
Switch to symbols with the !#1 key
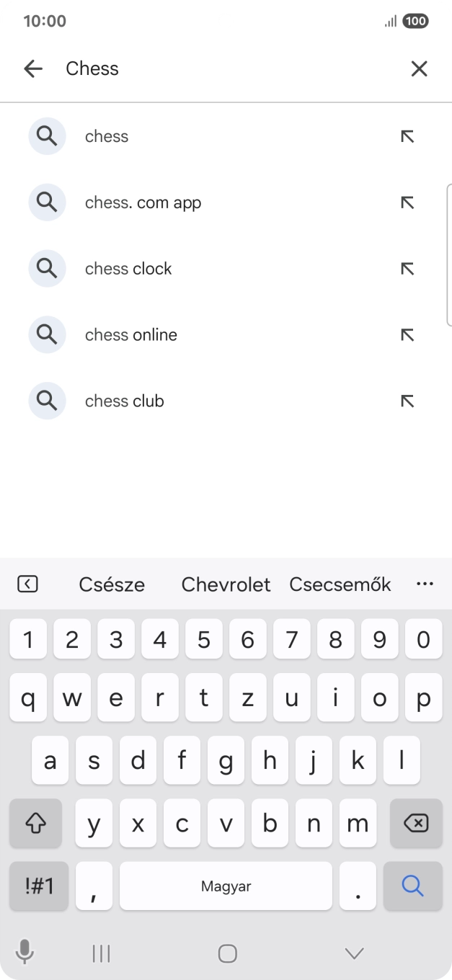click(x=38, y=886)
